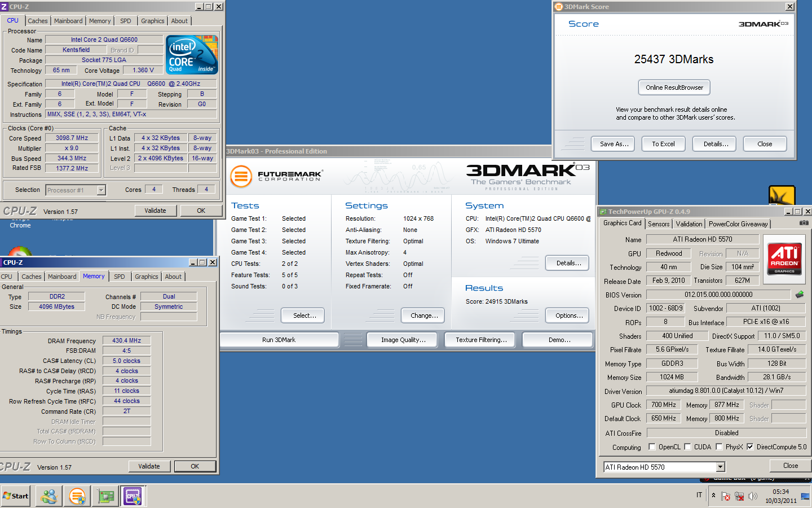Click OK in the Memory CPU-Z window
This screenshot has height=508, width=812.
point(195,466)
